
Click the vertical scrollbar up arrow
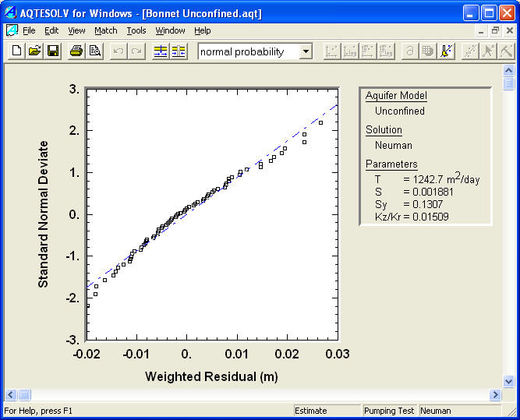pos(508,70)
